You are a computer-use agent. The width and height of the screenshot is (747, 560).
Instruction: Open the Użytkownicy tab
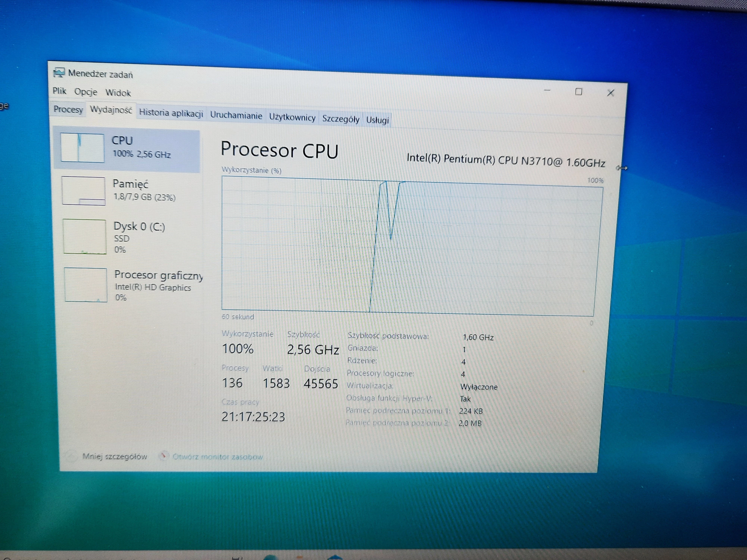[x=292, y=117]
